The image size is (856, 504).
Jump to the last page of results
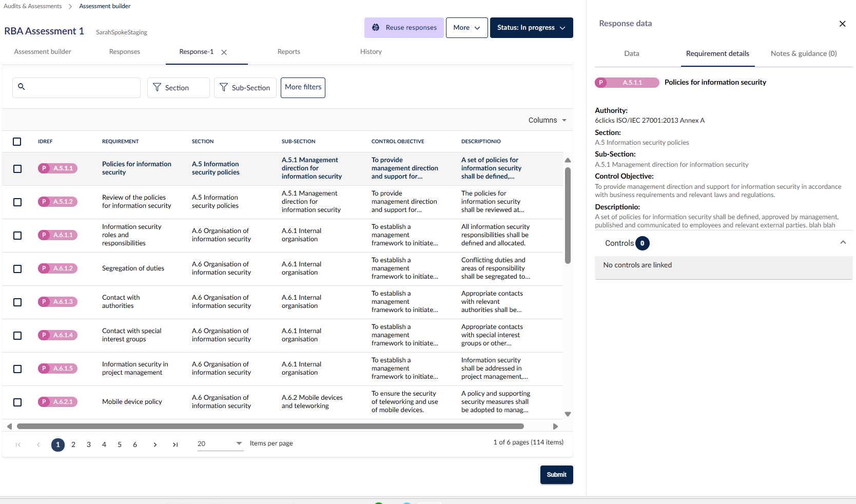point(175,445)
